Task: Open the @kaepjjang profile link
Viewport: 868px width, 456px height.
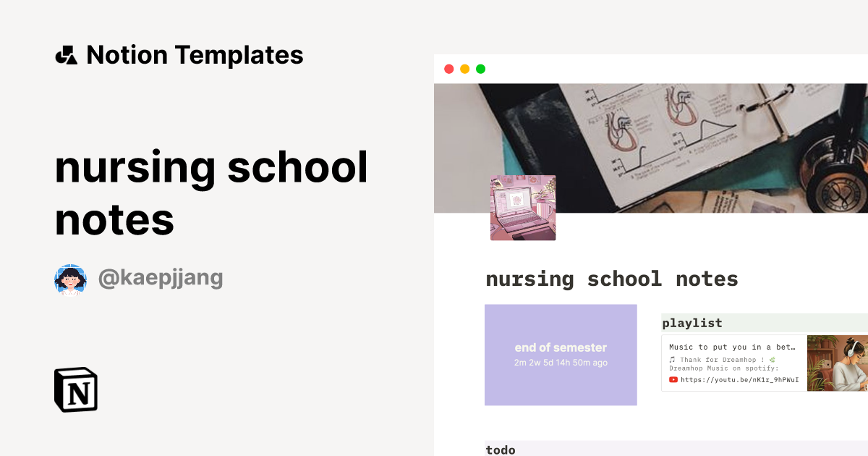Action: click(161, 277)
